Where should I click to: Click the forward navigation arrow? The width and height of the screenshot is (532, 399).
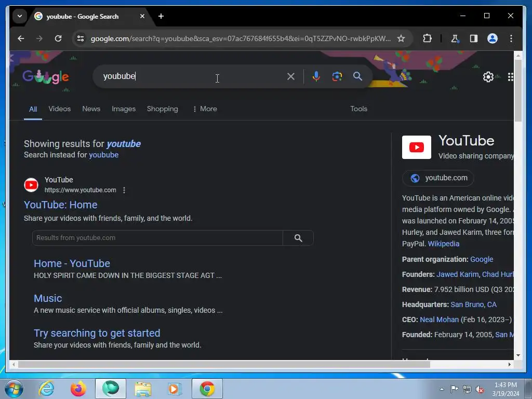click(39, 38)
